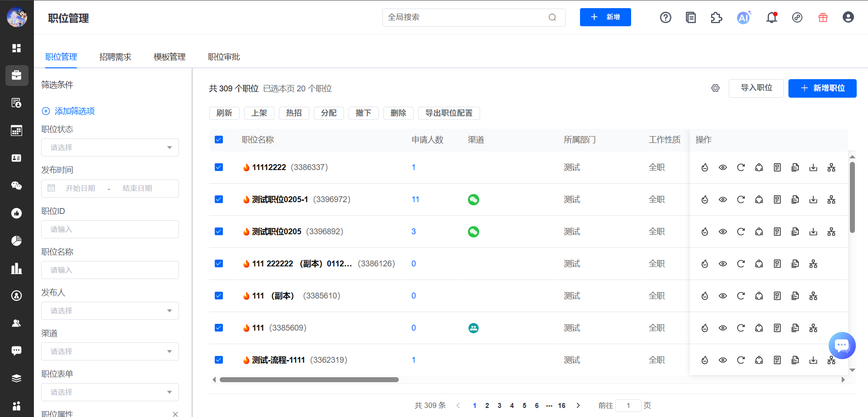Uncheck the 111 (副本) row checkbox
The height and width of the screenshot is (417, 868).
point(219,296)
